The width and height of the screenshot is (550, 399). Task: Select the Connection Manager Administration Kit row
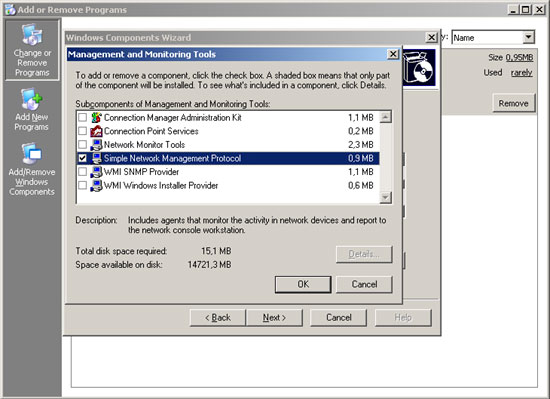(x=228, y=117)
